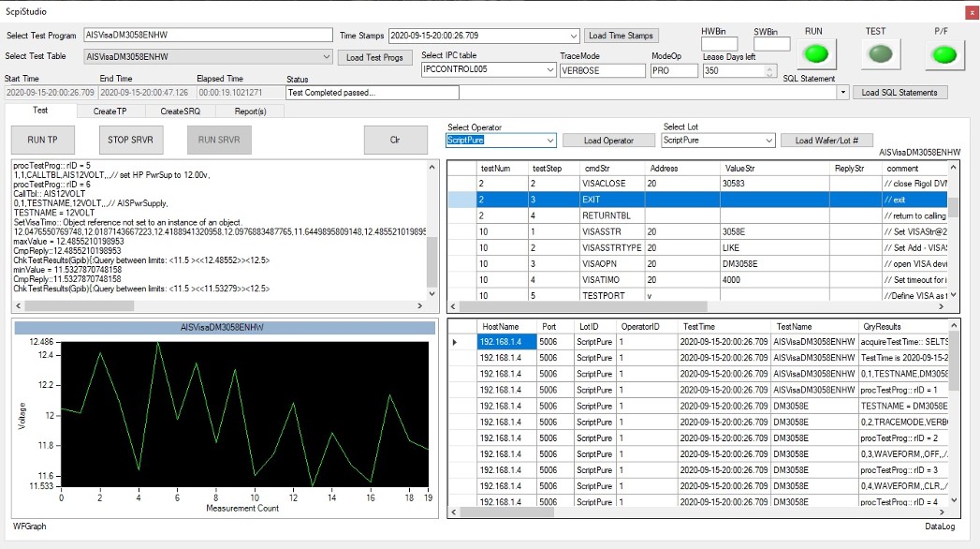Close the ScpiStudio window
Screen dimensions: 980x549
[x=972, y=12]
